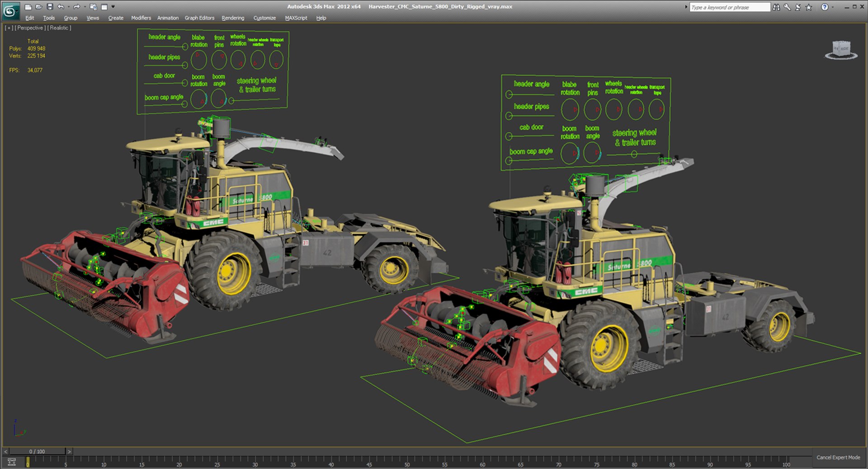Select boom rotation dial in right rig panel
Viewport: 868px width, 469px height.
(570, 153)
